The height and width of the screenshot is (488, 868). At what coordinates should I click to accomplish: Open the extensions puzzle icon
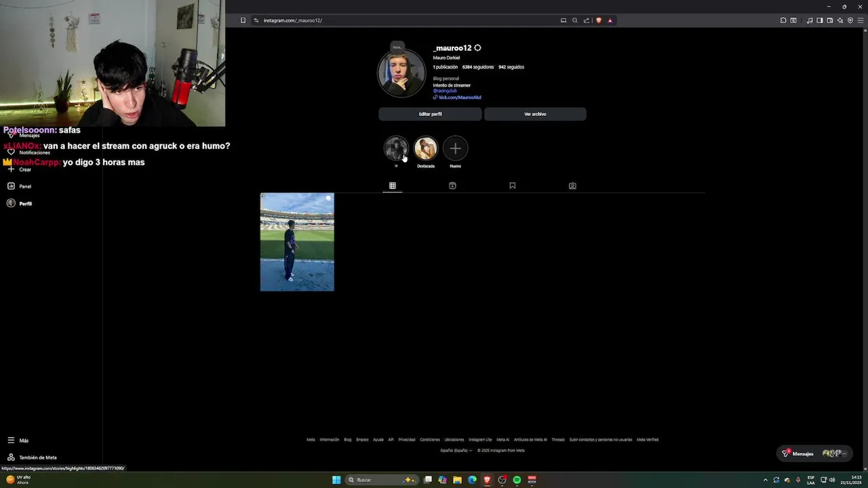pyautogui.click(x=783, y=20)
